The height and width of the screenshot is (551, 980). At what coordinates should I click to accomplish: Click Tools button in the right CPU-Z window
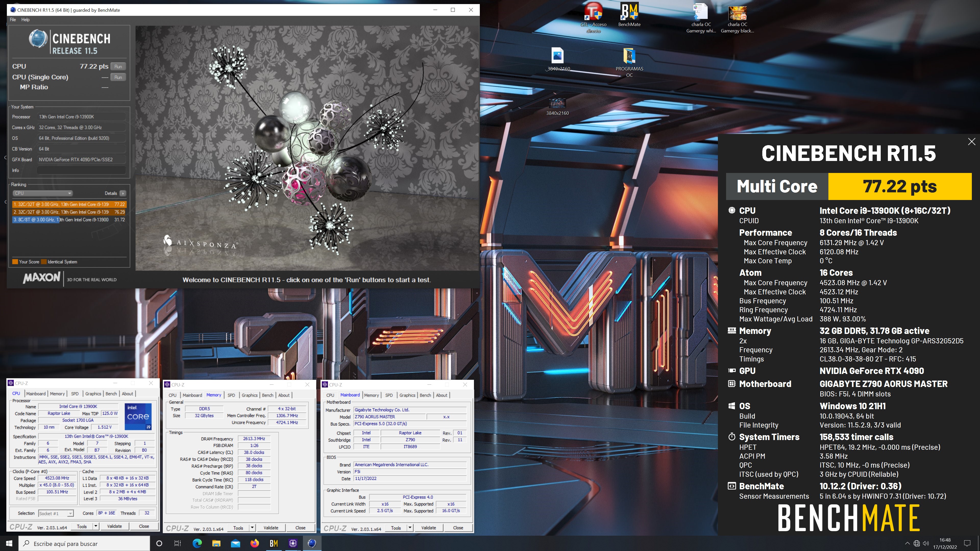pyautogui.click(x=396, y=528)
